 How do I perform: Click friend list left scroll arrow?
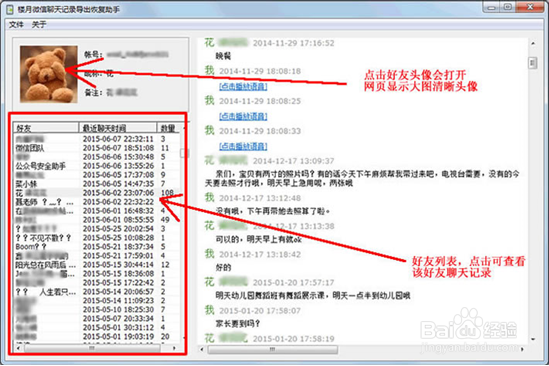tap(18, 348)
